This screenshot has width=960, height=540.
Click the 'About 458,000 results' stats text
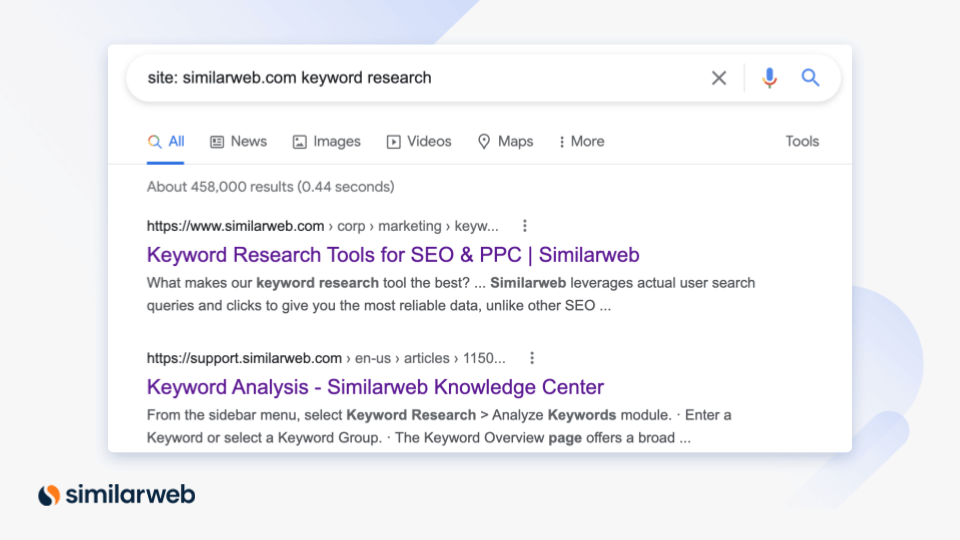271,187
